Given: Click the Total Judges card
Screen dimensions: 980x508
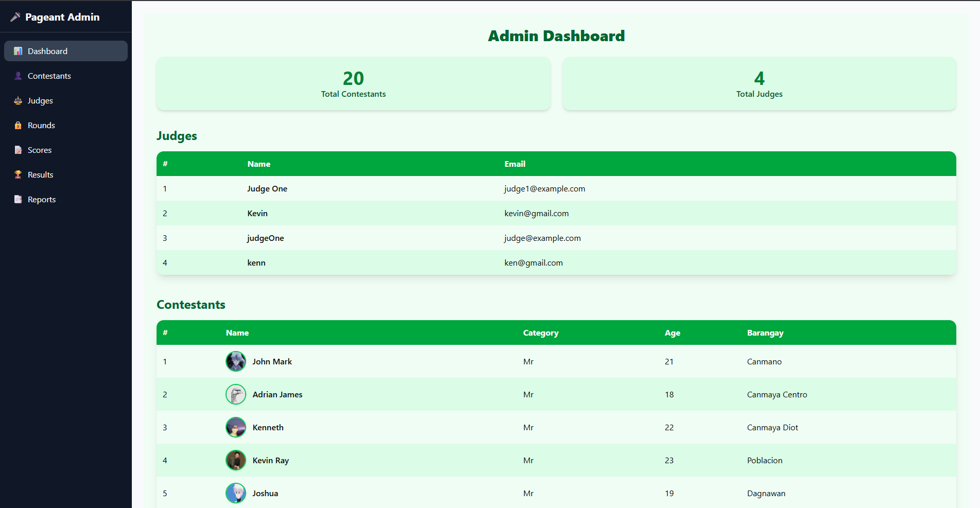Looking at the screenshot, I should pos(759,83).
